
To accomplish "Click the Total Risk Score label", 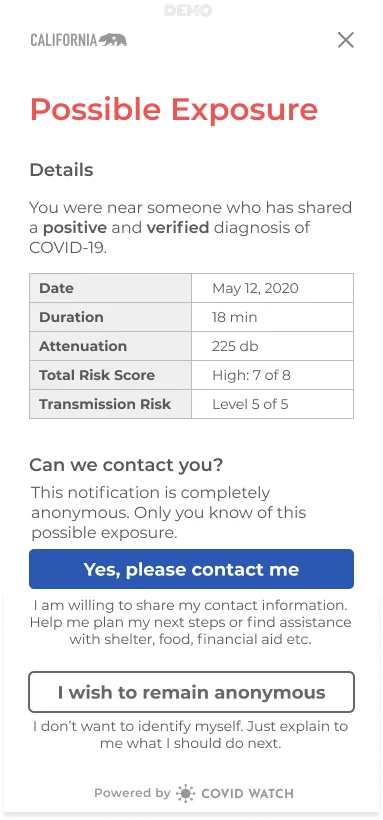I will click(97, 375).
